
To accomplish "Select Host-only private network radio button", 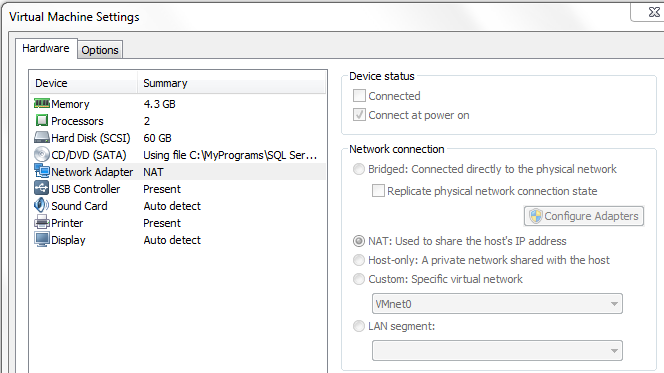I will point(359,260).
